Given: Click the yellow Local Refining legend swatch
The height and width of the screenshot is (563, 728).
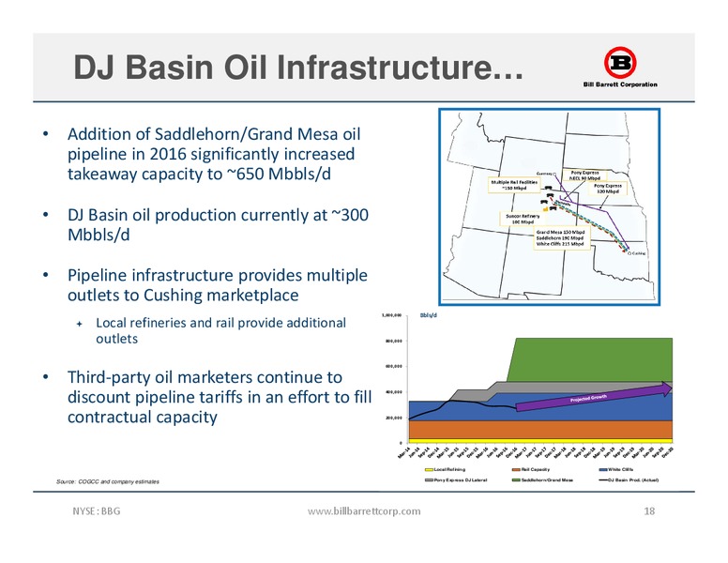Looking at the screenshot, I should pyautogui.click(x=429, y=469).
